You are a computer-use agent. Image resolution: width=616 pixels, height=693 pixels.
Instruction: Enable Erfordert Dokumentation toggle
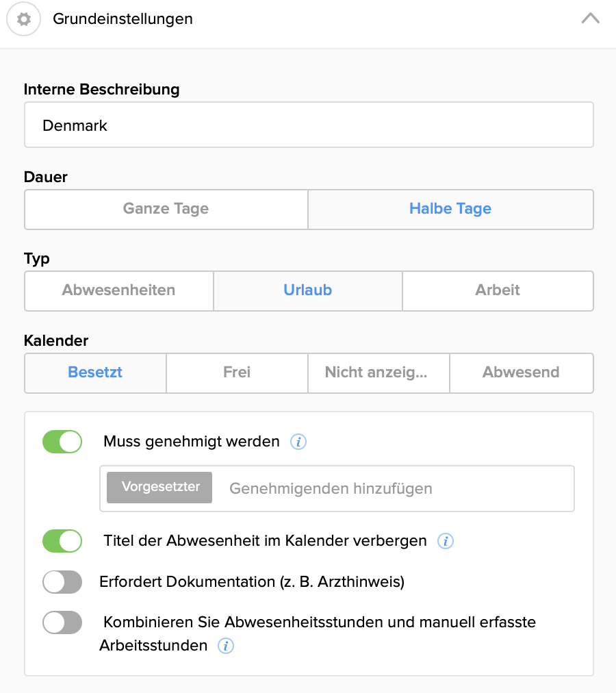62,582
